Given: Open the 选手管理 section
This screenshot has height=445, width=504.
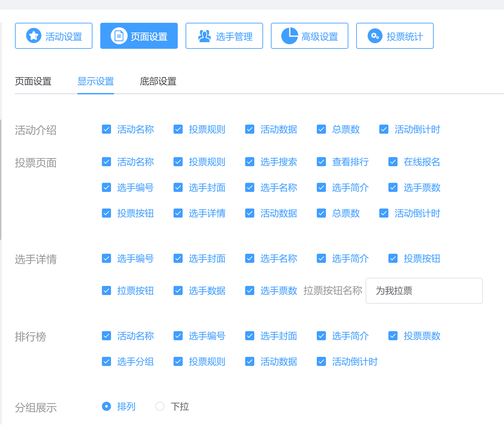Looking at the screenshot, I should [224, 36].
